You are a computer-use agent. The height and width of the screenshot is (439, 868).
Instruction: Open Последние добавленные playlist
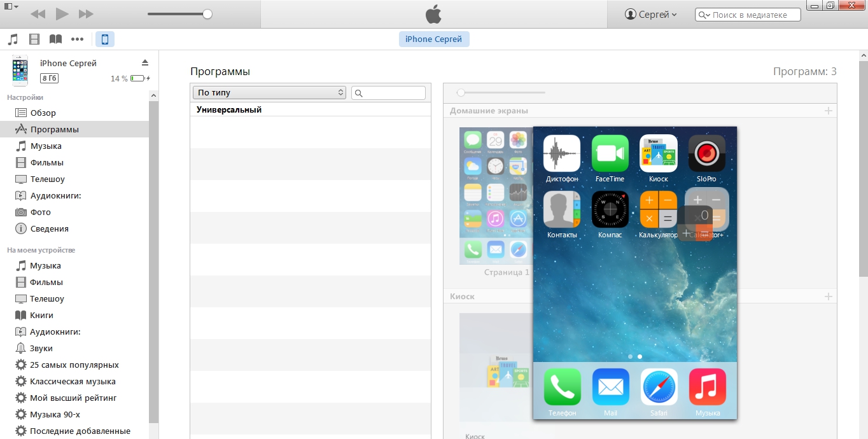click(x=74, y=431)
